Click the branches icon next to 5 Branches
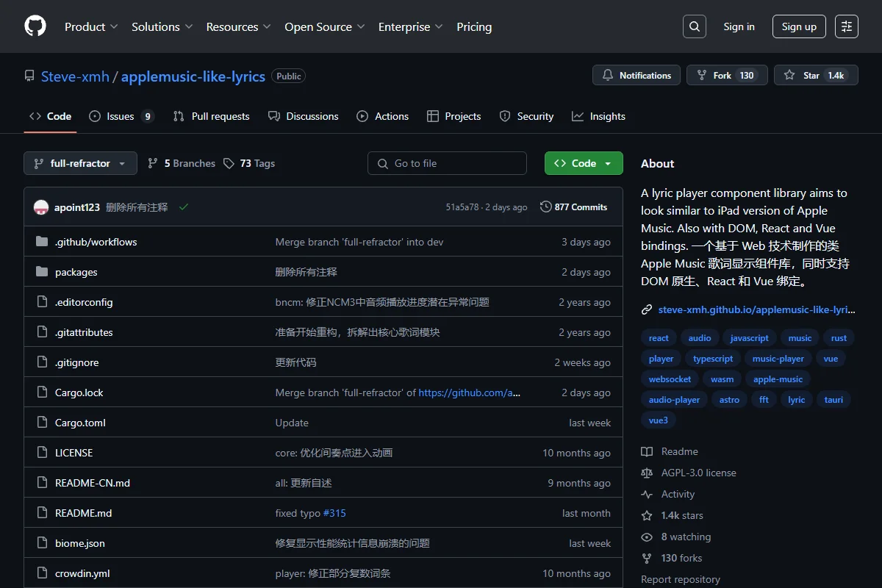 coord(153,163)
